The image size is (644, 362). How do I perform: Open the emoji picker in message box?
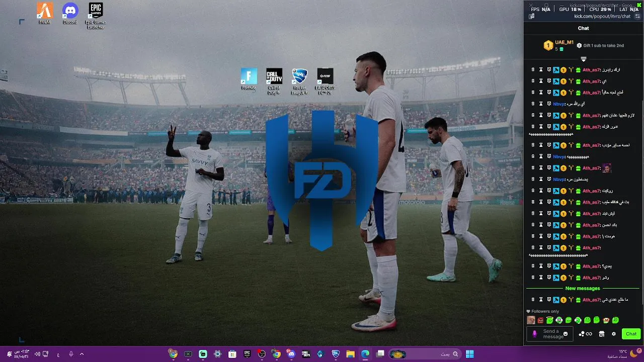click(566, 334)
